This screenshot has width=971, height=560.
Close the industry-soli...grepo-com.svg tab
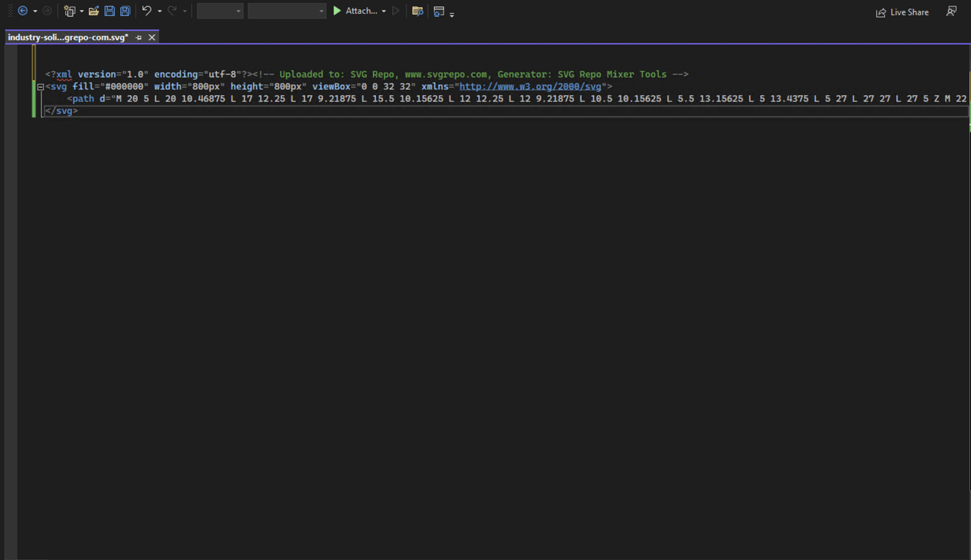[152, 37]
